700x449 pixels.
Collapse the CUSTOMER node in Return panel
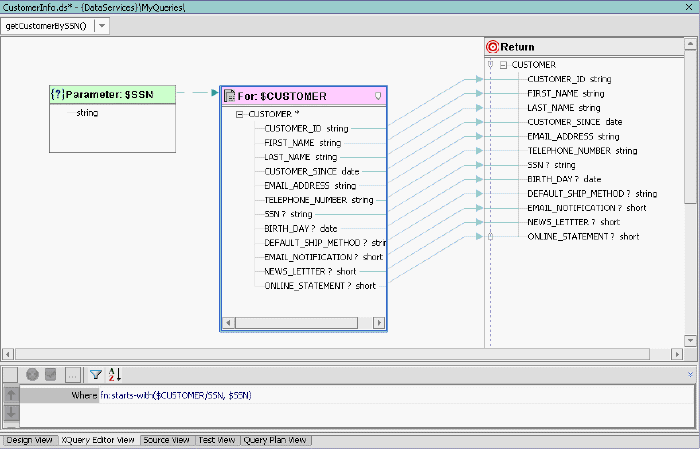click(x=503, y=65)
